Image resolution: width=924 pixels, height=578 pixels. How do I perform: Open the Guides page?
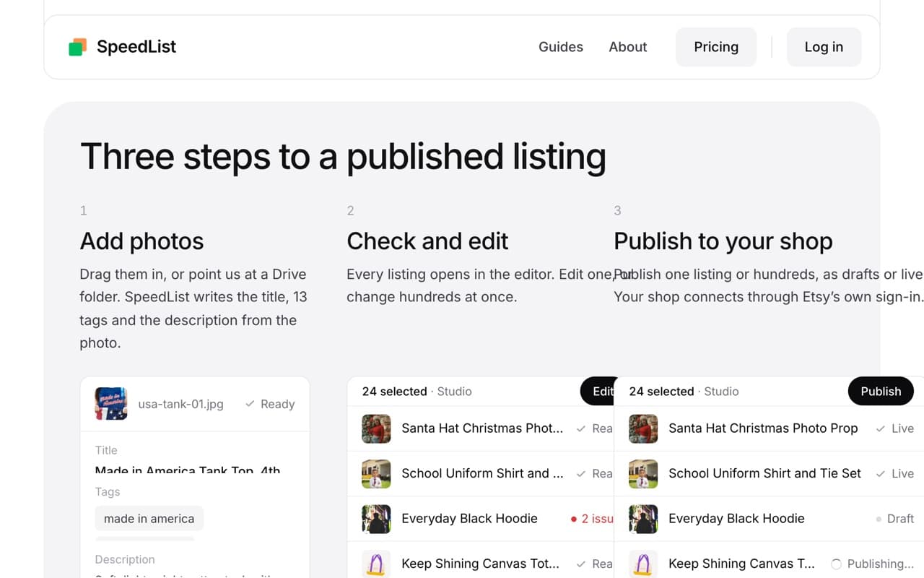561,47
